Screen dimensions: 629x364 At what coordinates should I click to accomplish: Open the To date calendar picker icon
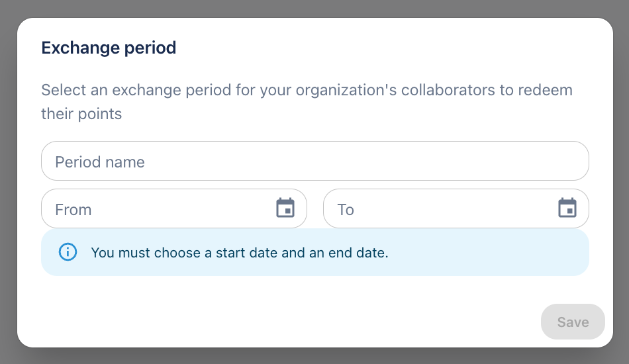[567, 208]
